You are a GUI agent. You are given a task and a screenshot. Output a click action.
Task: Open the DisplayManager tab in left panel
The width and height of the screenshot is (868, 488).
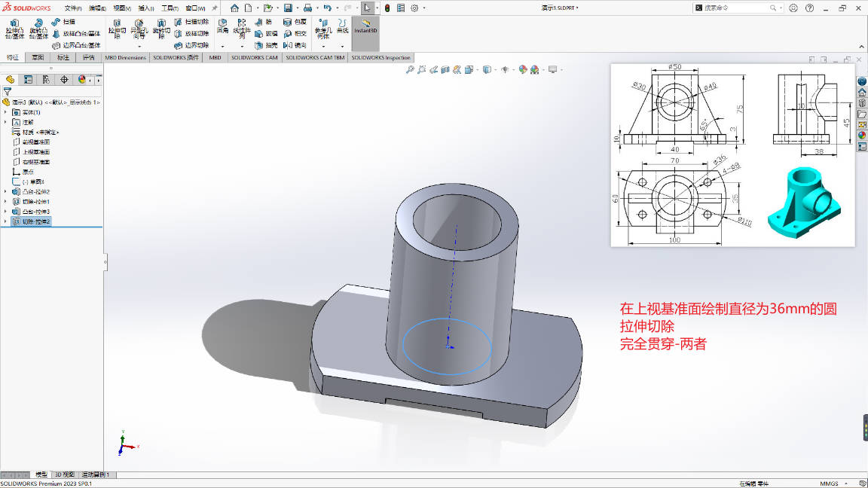82,80
